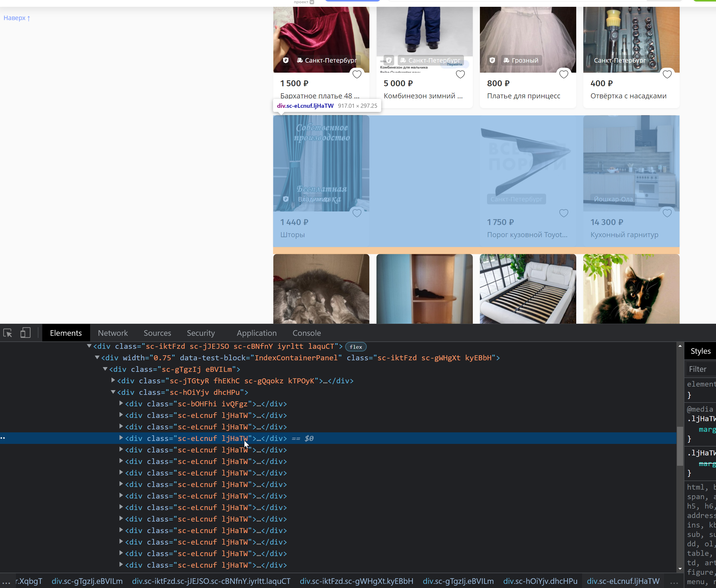The image size is (716, 588).
Task: Click the ruble badge on the velvet dress photo
Action: [x=286, y=60]
